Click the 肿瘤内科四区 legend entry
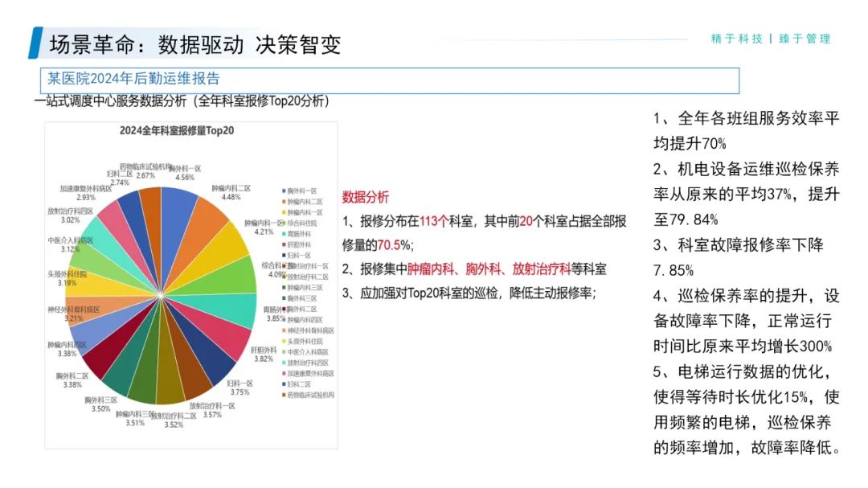Screen dimensions: 868x488 point(303,320)
